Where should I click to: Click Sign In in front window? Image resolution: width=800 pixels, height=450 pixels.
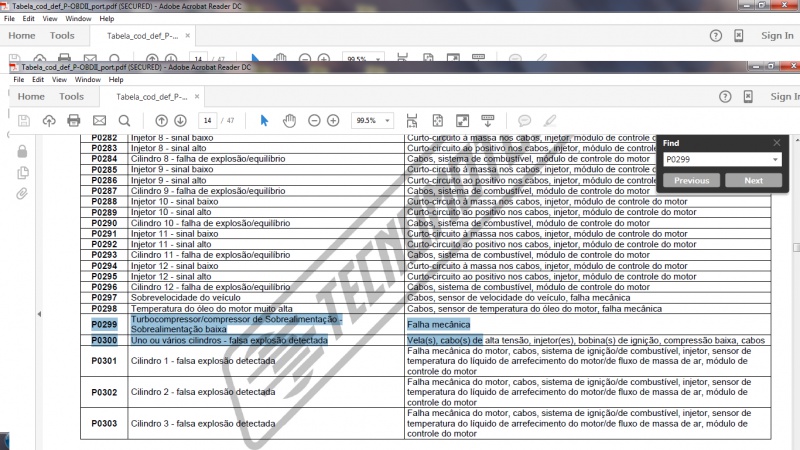785,96
